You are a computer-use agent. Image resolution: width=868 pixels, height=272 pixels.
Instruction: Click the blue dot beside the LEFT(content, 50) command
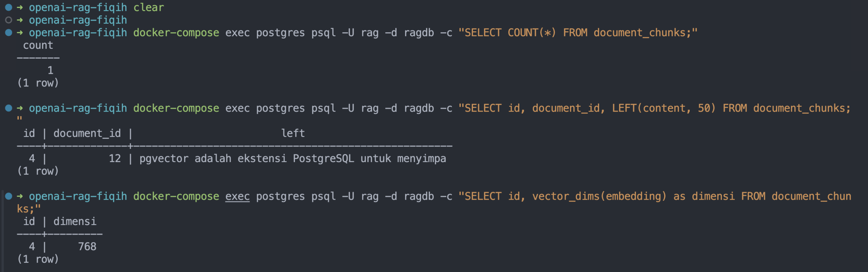(x=9, y=108)
